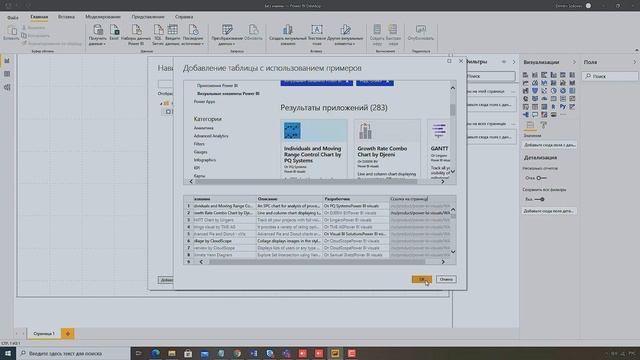Click the Разработчик column header
640x360 pixels.
tap(356, 199)
